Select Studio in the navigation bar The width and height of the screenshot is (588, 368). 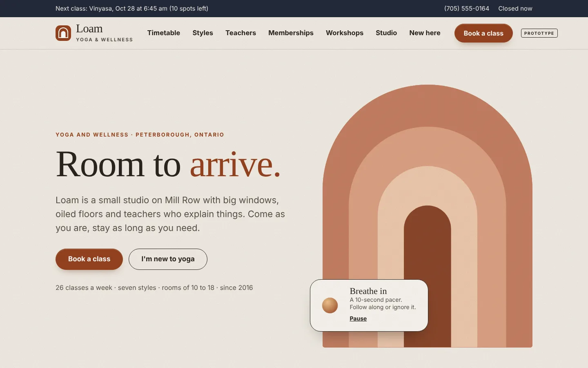pos(386,33)
